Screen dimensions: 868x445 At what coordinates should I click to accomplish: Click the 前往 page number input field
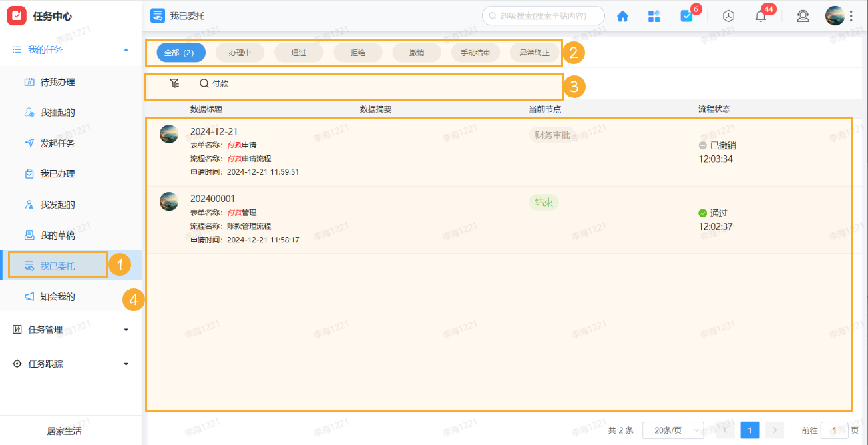(x=833, y=430)
